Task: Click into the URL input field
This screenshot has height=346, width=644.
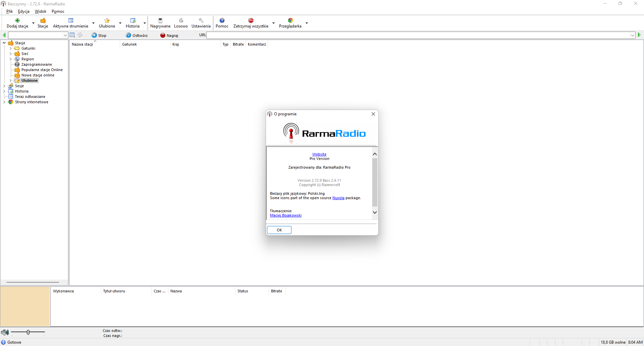Action: (x=418, y=35)
